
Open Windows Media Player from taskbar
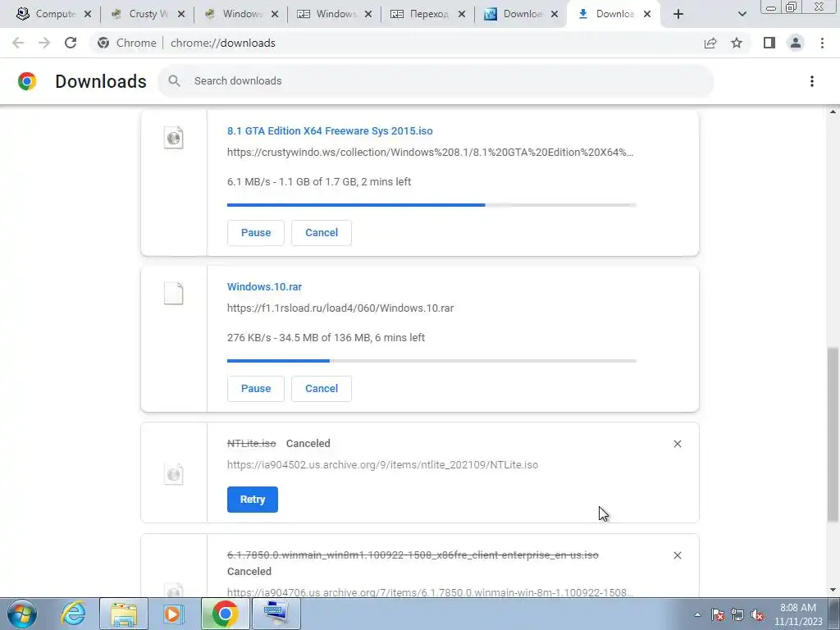click(x=172, y=614)
